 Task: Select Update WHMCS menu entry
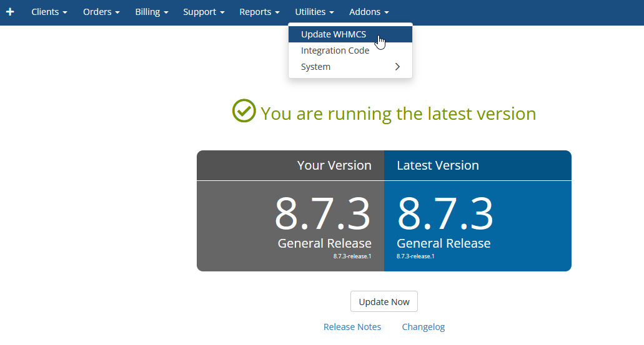(350, 34)
